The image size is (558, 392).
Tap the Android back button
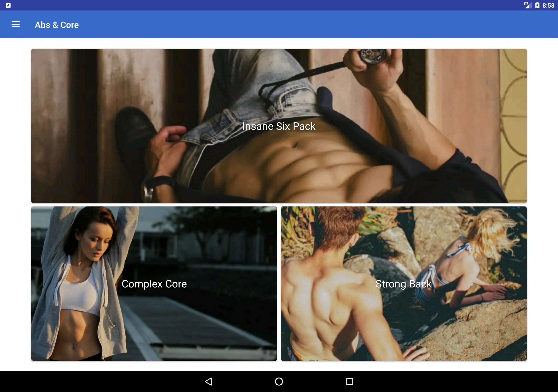click(209, 381)
